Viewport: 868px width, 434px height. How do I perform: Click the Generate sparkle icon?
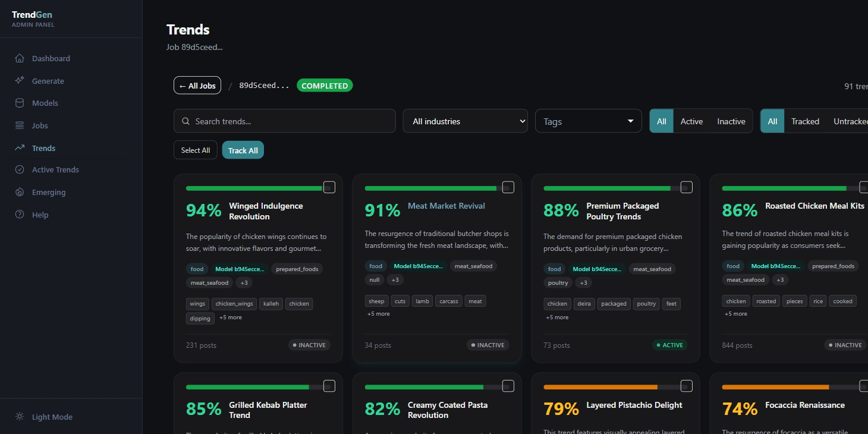[20, 80]
